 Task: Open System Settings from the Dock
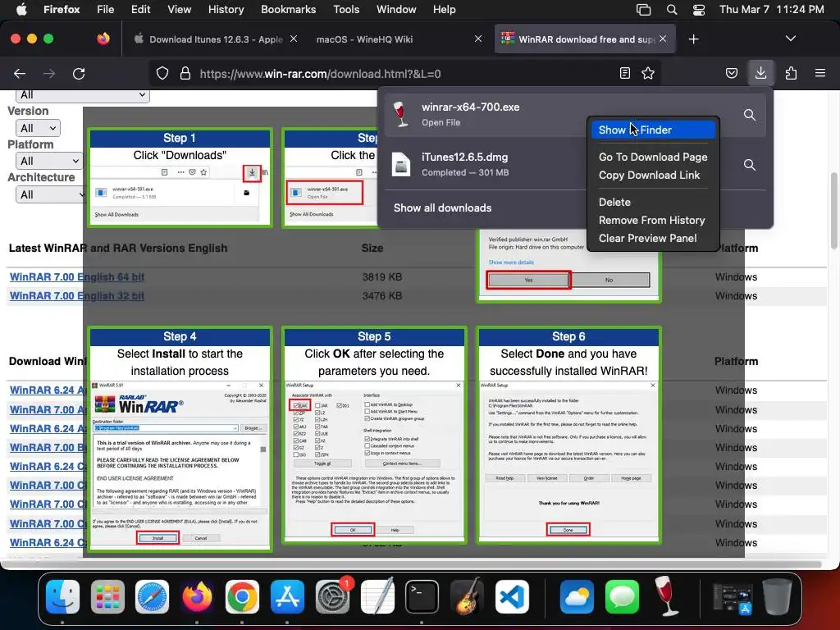point(332,596)
